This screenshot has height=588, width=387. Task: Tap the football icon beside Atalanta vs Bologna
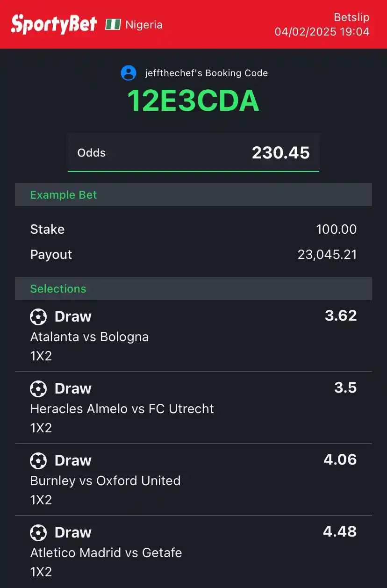point(38,317)
